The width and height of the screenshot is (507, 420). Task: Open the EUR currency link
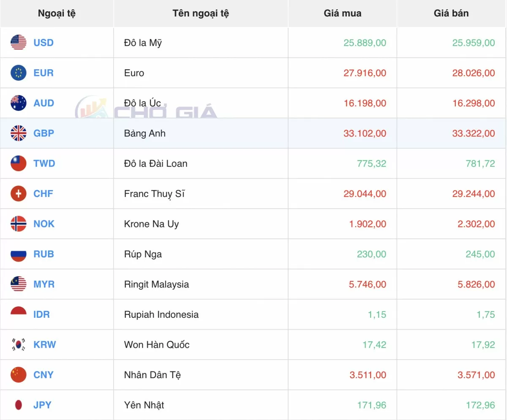pyautogui.click(x=44, y=73)
